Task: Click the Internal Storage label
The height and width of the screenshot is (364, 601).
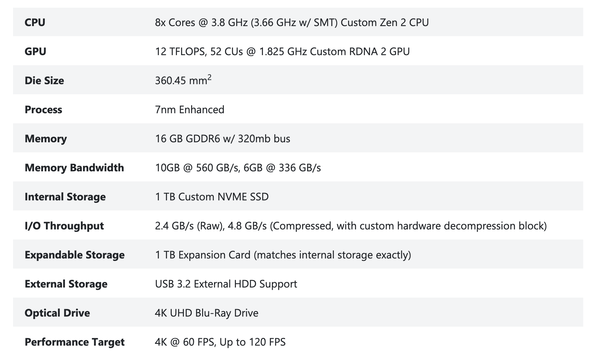Action: tap(65, 197)
